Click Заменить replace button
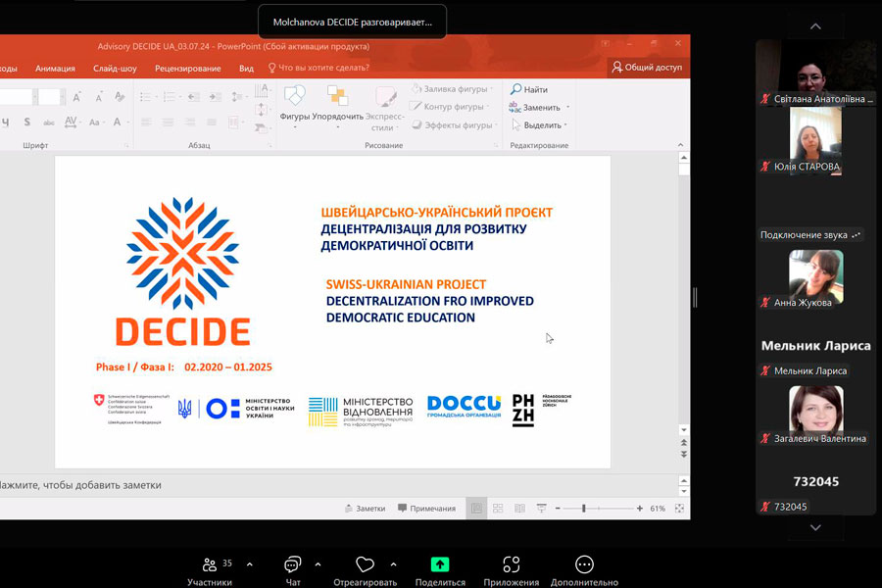 coord(539,107)
